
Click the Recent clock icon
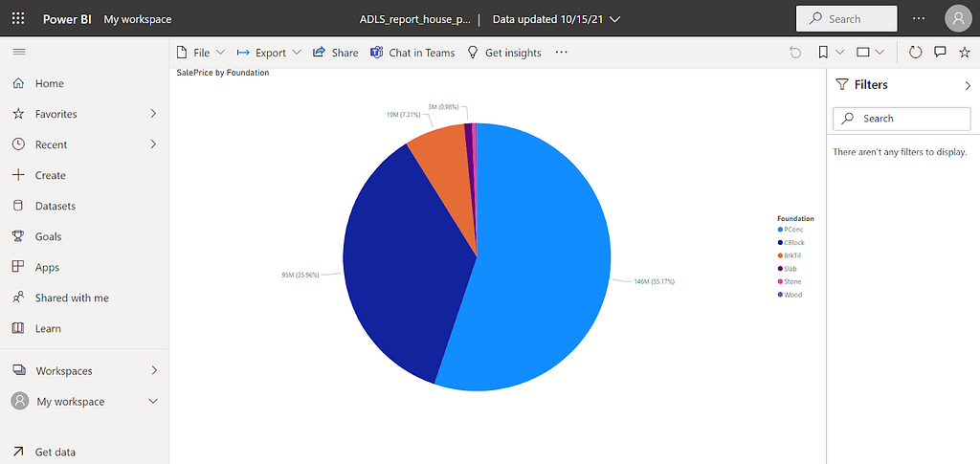(19, 144)
